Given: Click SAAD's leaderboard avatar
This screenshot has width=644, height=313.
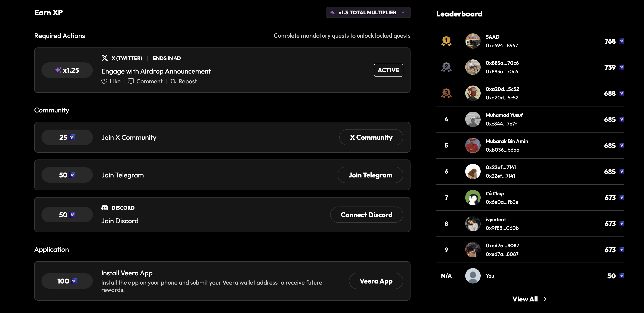Looking at the screenshot, I should tap(473, 41).
